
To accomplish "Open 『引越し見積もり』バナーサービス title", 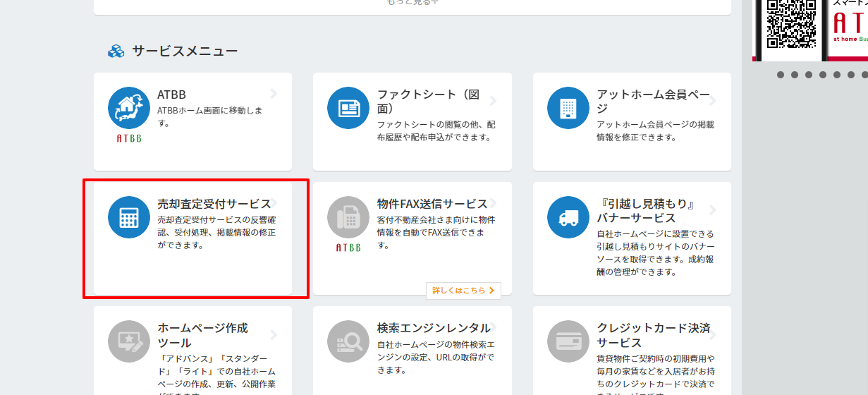I will [647, 211].
